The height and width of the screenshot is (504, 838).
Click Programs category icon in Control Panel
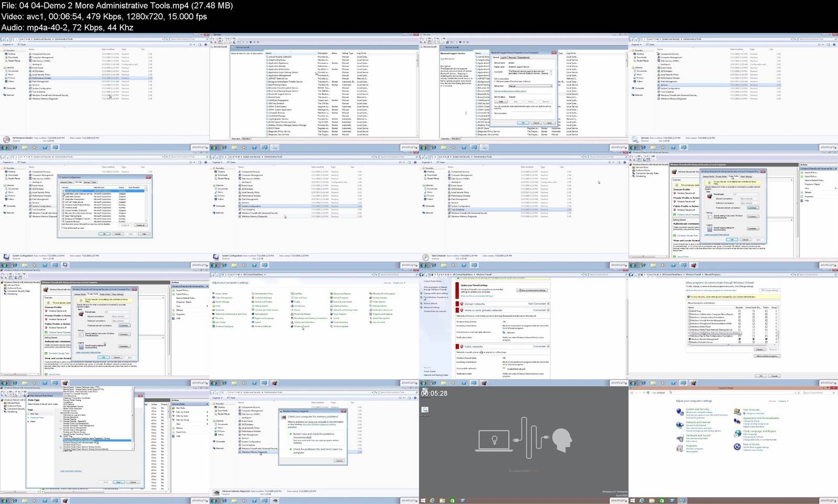680,447
